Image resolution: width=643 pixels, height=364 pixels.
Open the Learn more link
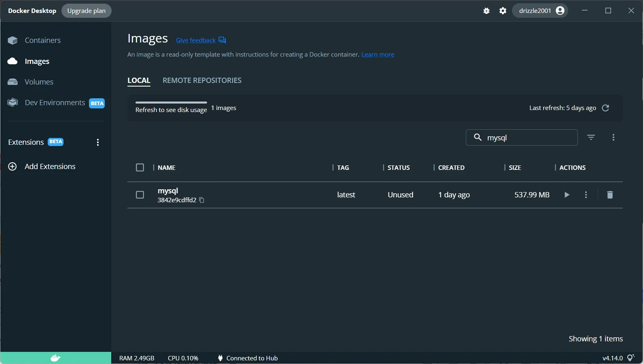pos(378,55)
